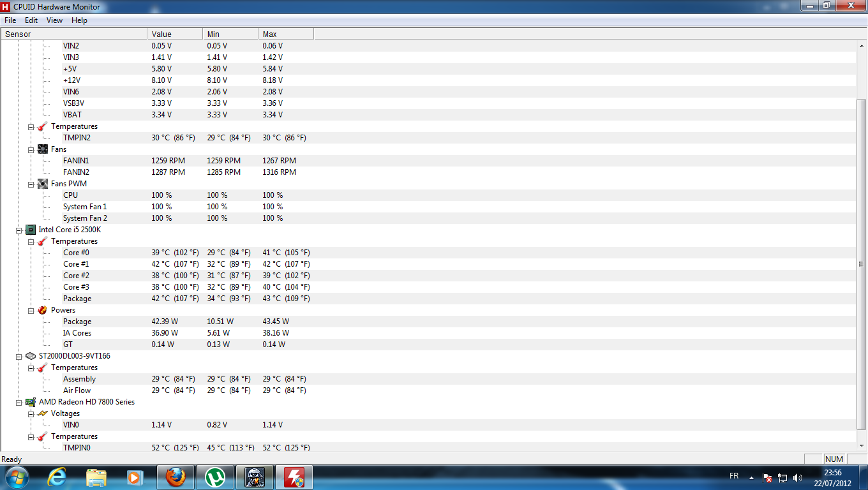Click the ST2000DL003 hard drive icon
This screenshot has width=868, height=490.
(x=30, y=356)
